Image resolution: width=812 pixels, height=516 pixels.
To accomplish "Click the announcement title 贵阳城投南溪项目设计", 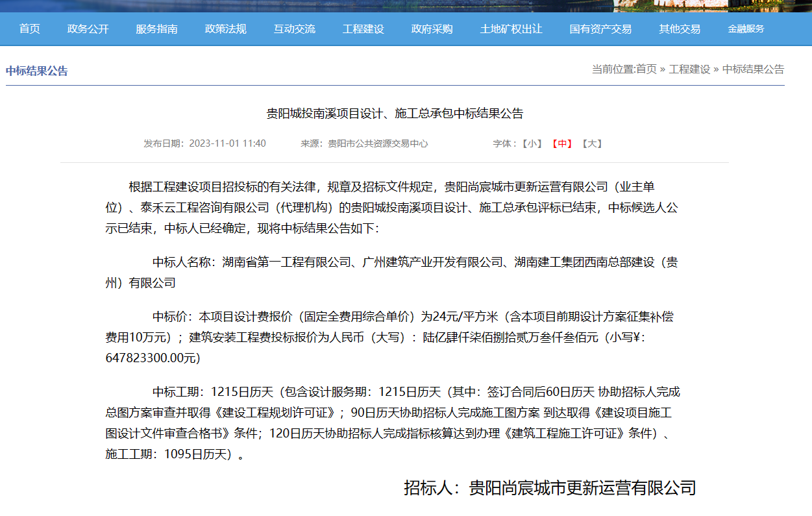I will tap(395, 114).
